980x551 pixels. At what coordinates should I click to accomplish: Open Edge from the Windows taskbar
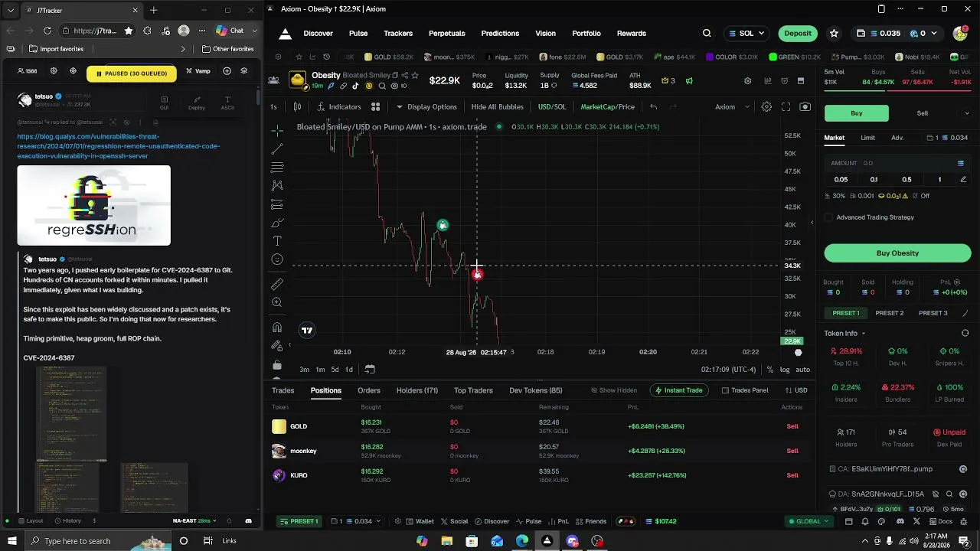pyautogui.click(x=522, y=541)
